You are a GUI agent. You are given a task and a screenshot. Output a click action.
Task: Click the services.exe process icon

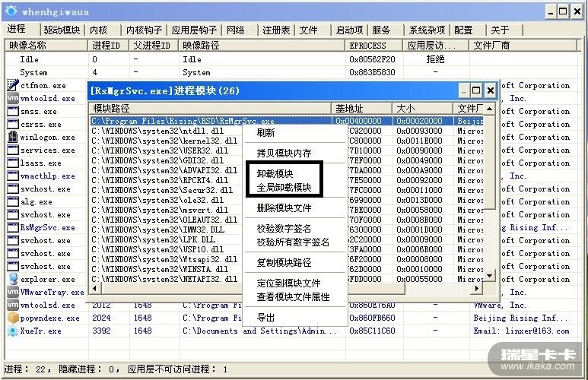coord(13,150)
